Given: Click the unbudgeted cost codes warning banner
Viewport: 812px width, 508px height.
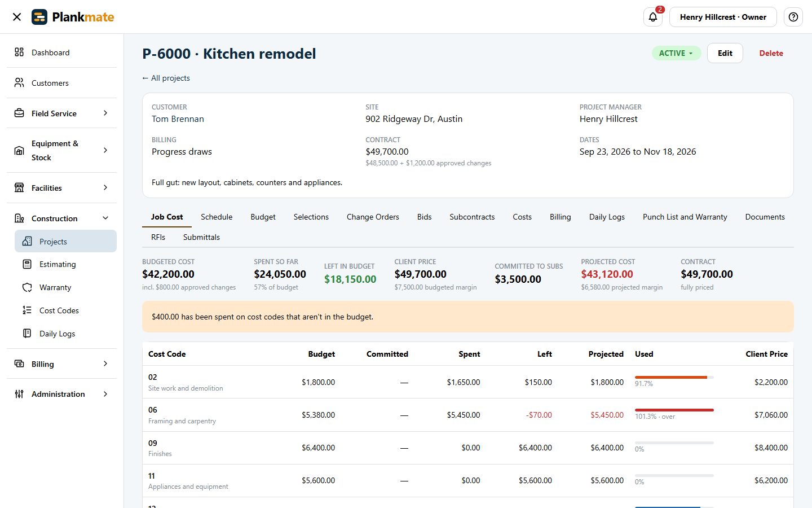Looking at the screenshot, I should pyautogui.click(x=468, y=317).
